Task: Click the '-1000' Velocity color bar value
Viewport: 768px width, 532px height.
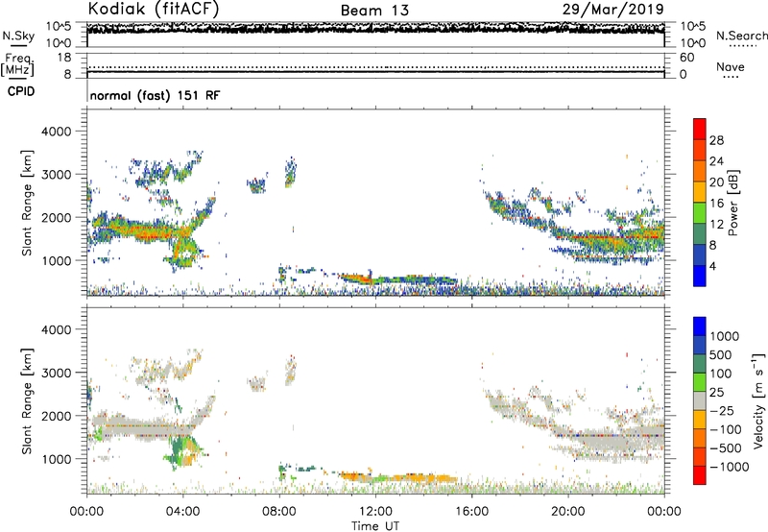Action: coord(730,467)
